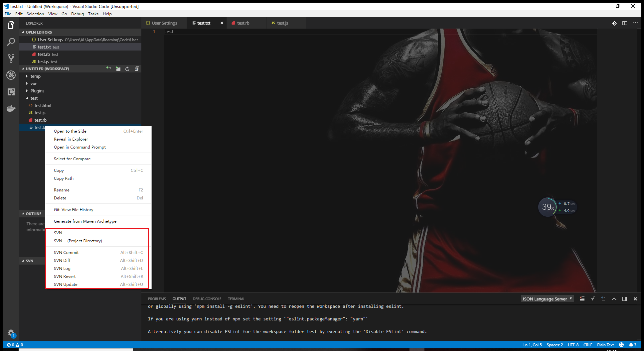Choose Copy Path from context menu

98,178
